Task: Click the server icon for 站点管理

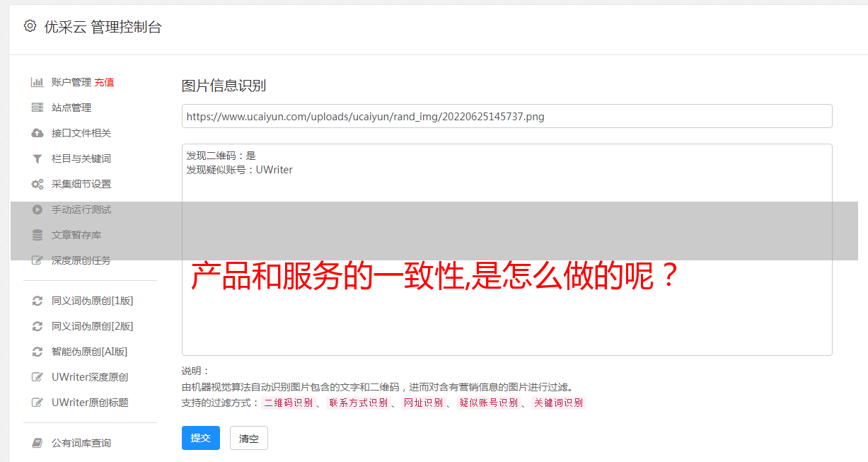Action: coord(37,108)
